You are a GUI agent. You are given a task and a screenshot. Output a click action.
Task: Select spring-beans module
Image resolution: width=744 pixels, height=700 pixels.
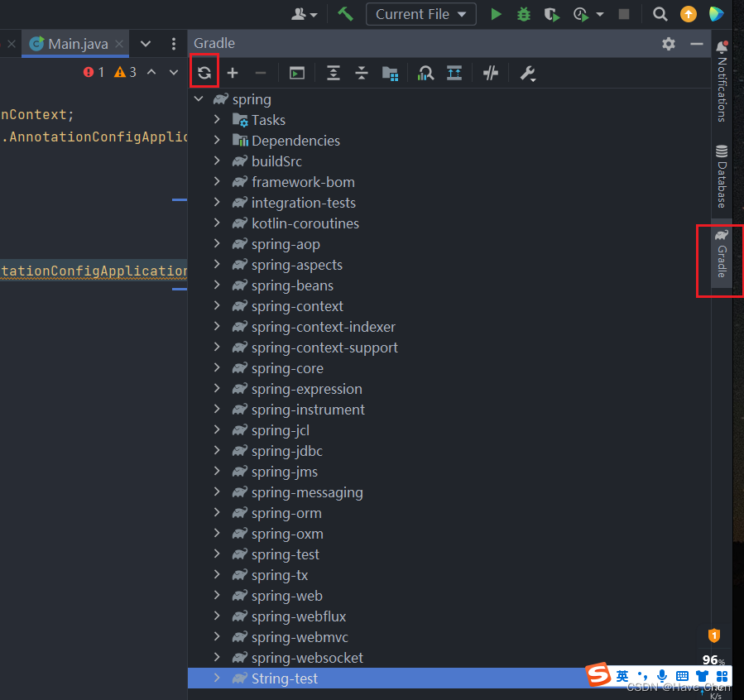(292, 285)
